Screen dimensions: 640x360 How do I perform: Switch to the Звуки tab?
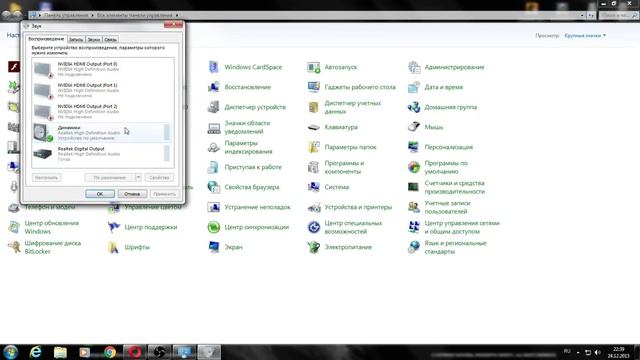click(94, 40)
